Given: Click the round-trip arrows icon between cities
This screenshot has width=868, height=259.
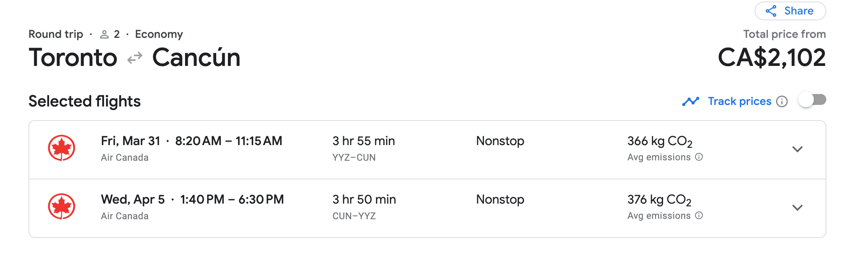Looking at the screenshot, I should point(135,58).
